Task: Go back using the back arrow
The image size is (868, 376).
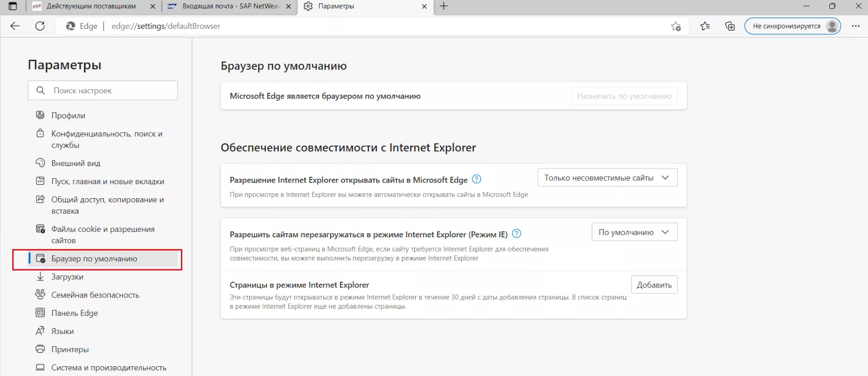Action: 15,26
